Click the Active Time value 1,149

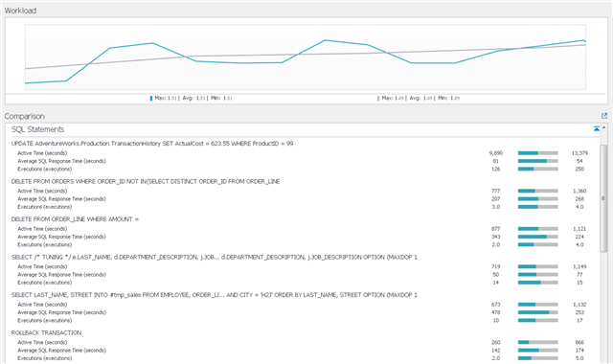[579, 266]
